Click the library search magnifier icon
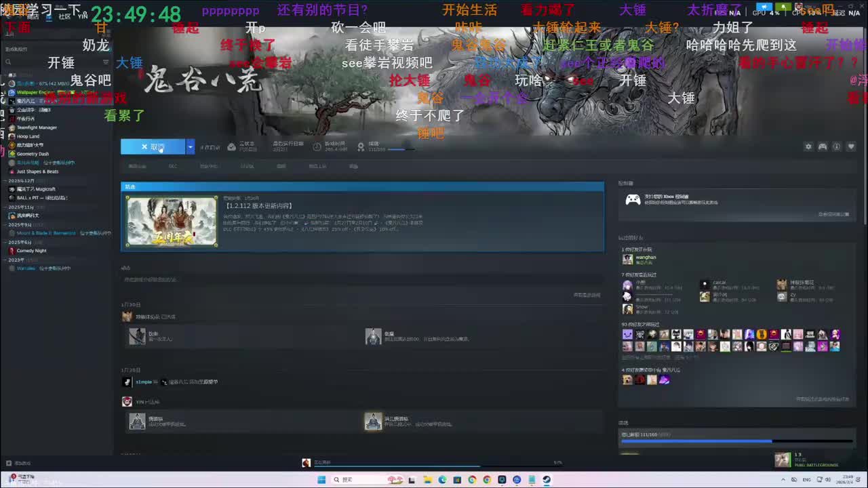 click(9, 62)
